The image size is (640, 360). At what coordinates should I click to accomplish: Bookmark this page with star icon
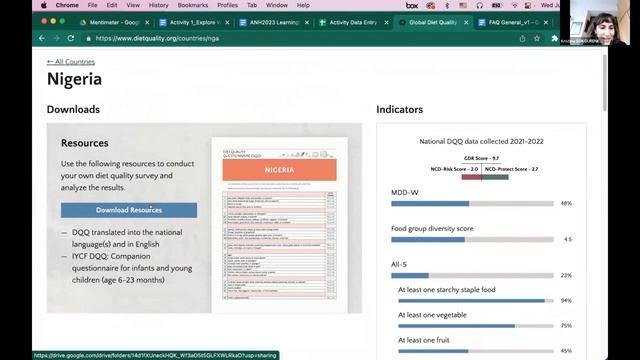click(537, 38)
